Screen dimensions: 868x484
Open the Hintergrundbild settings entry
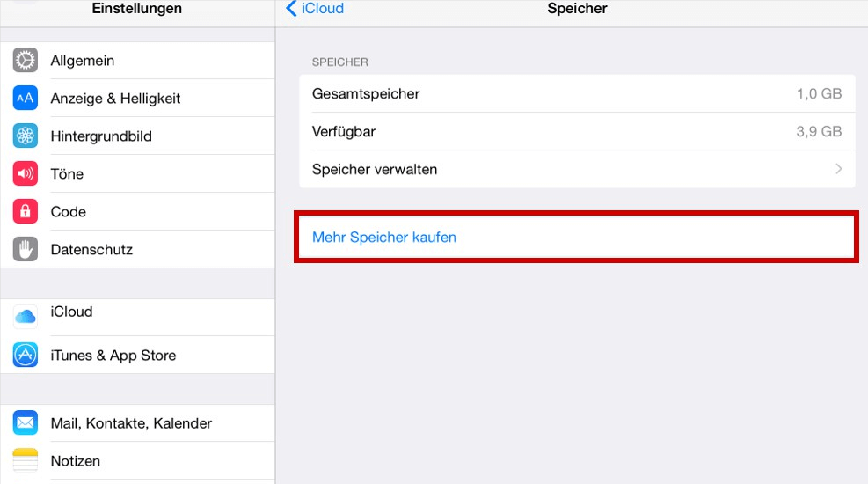101,136
